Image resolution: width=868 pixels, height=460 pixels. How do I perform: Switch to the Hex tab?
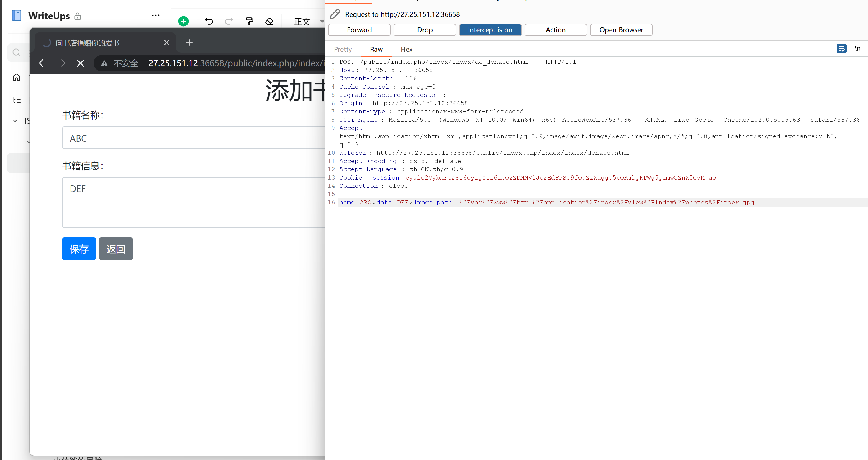[406, 49]
